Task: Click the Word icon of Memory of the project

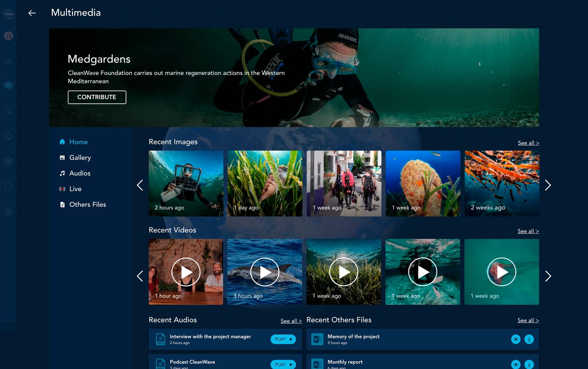Action: point(317,339)
